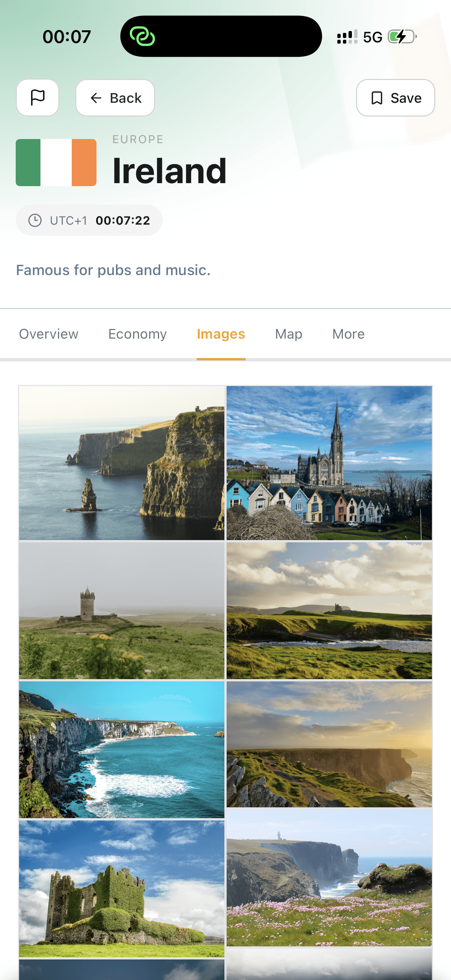
Task: Tap the cellular signal bars icon
Action: [347, 37]
